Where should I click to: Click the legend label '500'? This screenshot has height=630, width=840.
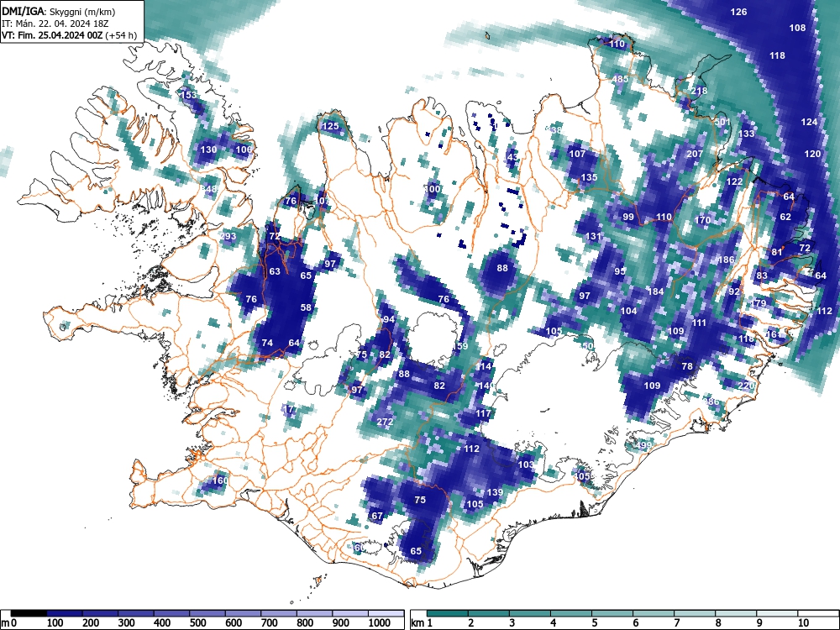click(x=197, y=622)
